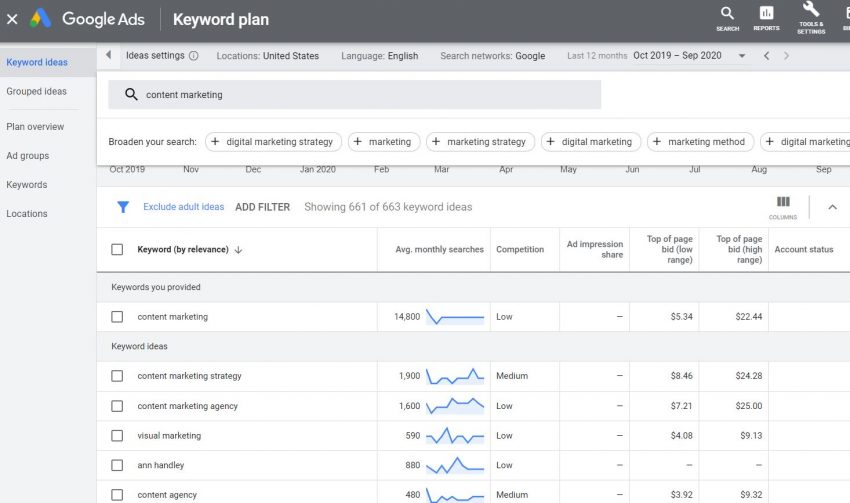Click trend sparkline for content marketing strategy
This screenshot has height=503, width=850.
coord(455,376)
